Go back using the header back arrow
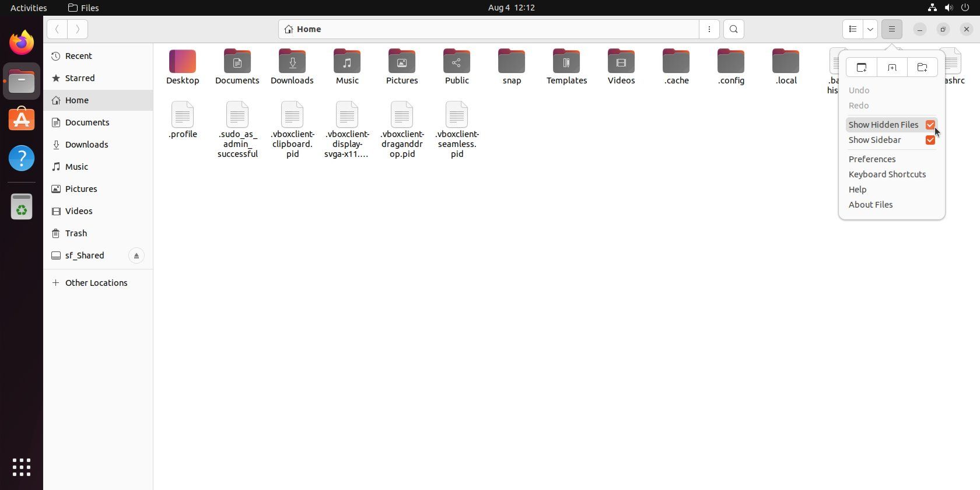980x490 pixels. pyautogui.click(x=57, y=29)
